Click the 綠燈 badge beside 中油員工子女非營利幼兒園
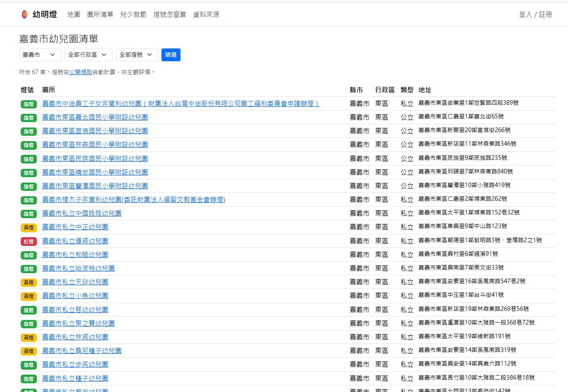The width and height of the screenshot is (568, 392). 29,104
